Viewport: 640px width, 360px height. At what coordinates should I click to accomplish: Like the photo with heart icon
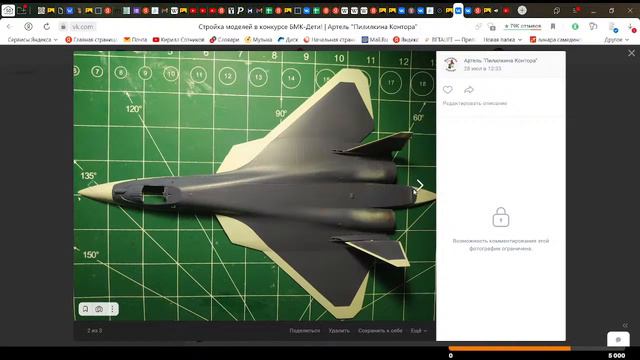click(448, 89)
